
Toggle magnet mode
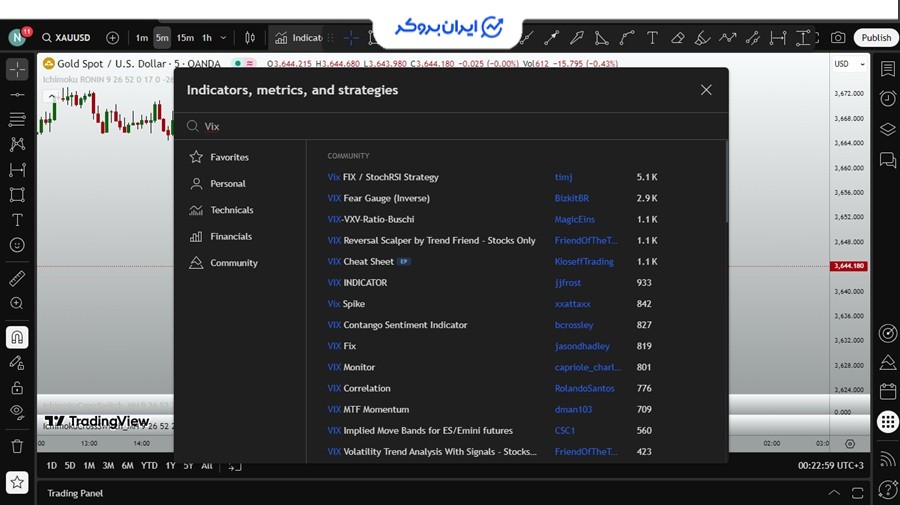tap(17, 337)
